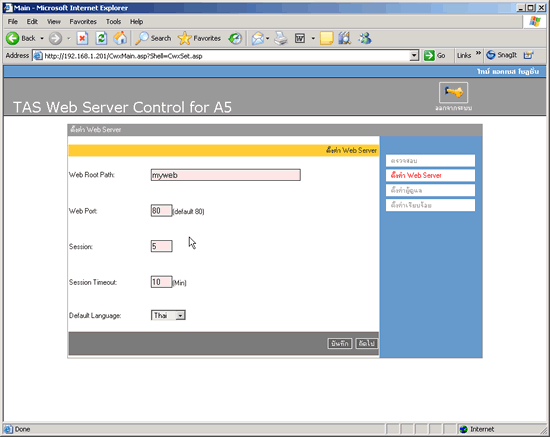
Task: Click the SnagIt toolbar button
Action: [x=502, y=55]
